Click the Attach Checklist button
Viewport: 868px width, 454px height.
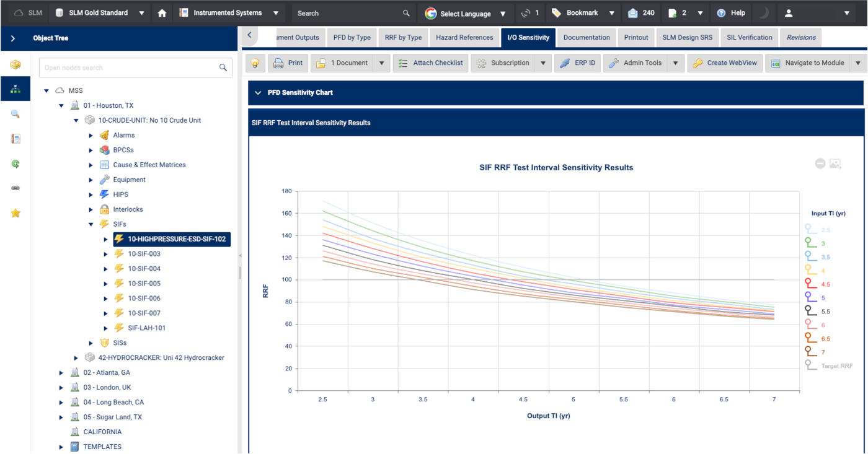click(x=430, y=63)
